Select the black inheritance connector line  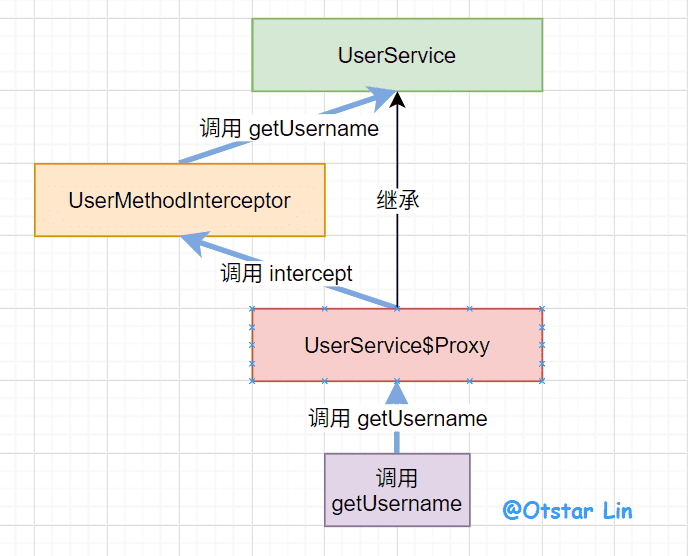tap(397, 250)
